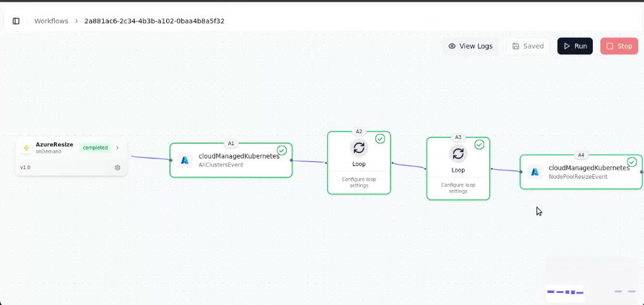Click the Azure icon in node A1
The width and height of the screenshot is (644, 305).
pyautogui.click(x=185, y=160)
